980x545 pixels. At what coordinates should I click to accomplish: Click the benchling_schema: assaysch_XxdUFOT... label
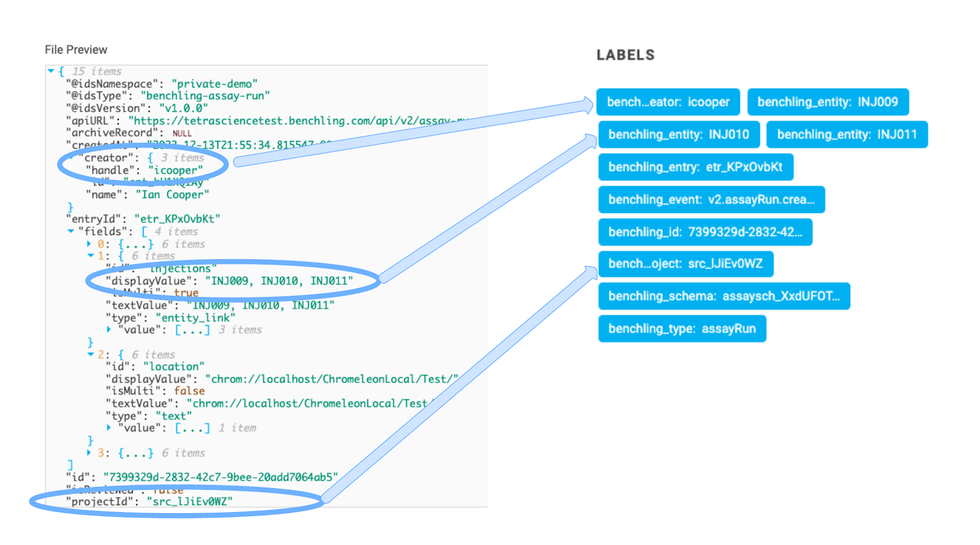725,296
